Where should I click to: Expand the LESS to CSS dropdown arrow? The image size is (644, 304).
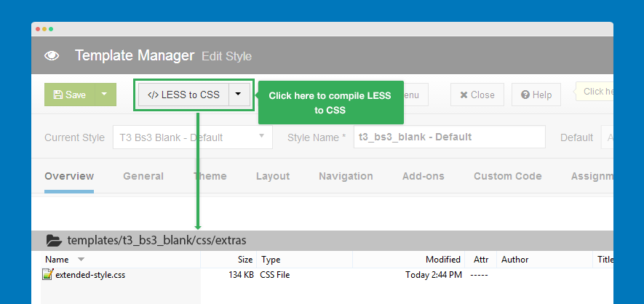[239, 95]
